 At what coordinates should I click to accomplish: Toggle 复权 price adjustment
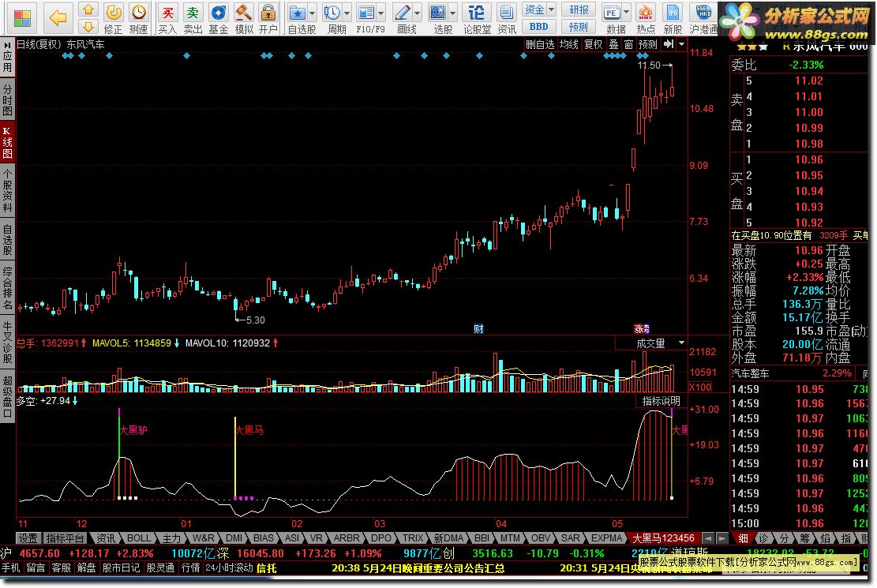pyautogui.click(x=593, y=44)
